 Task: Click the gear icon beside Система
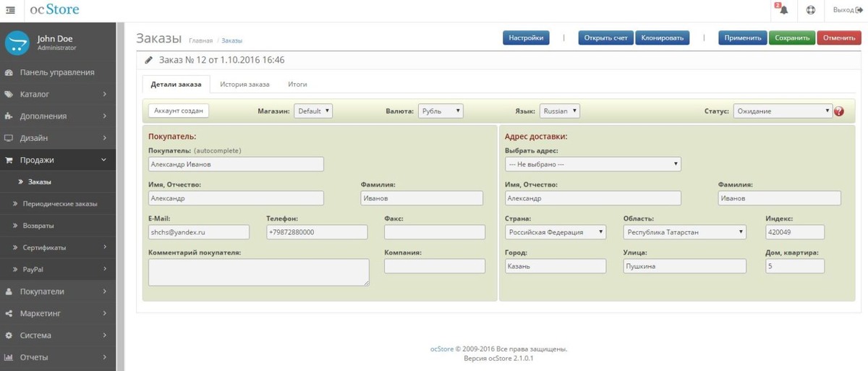tap(9, 336)
